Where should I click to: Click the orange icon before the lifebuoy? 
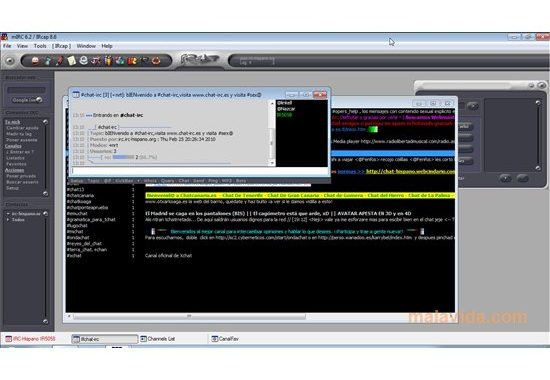132,61
